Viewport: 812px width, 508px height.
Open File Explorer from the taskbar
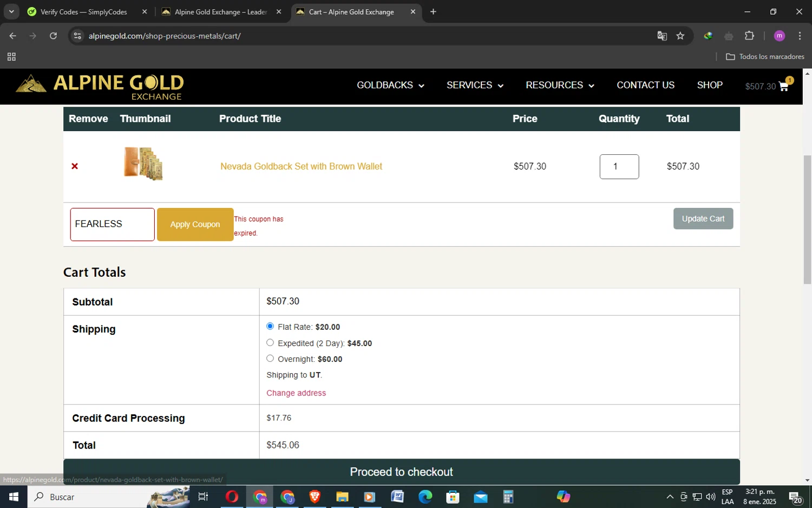[x=342, y=497]
